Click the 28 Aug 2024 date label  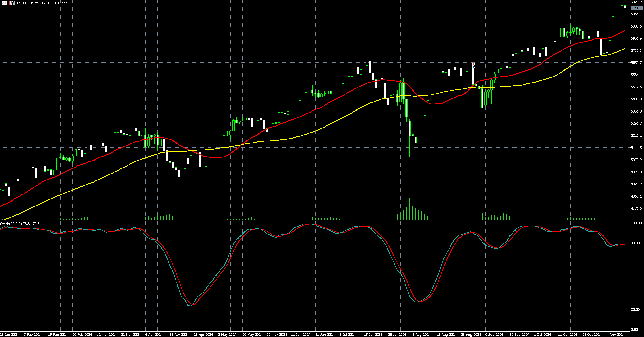point(471,335)
